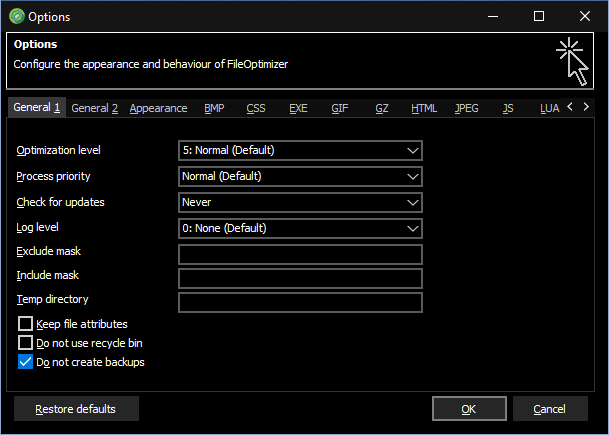
Task: Confirm settings with OK button
Action: coord(469,409)
